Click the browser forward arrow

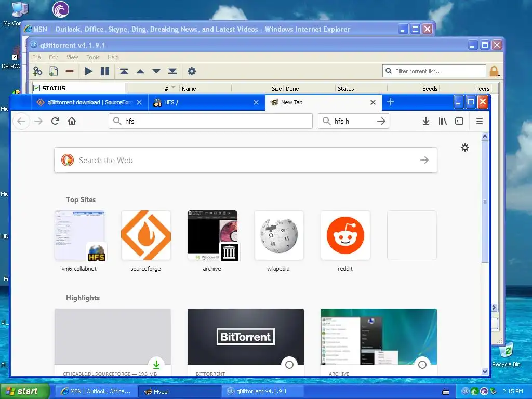click(x=38, y=121)
